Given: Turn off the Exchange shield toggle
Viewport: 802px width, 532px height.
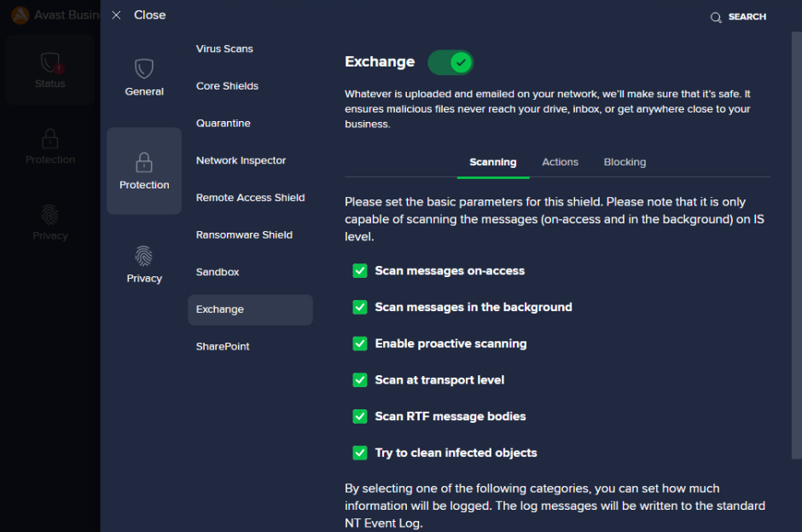Looking at the screenshot, I should (x=450, y=63).
